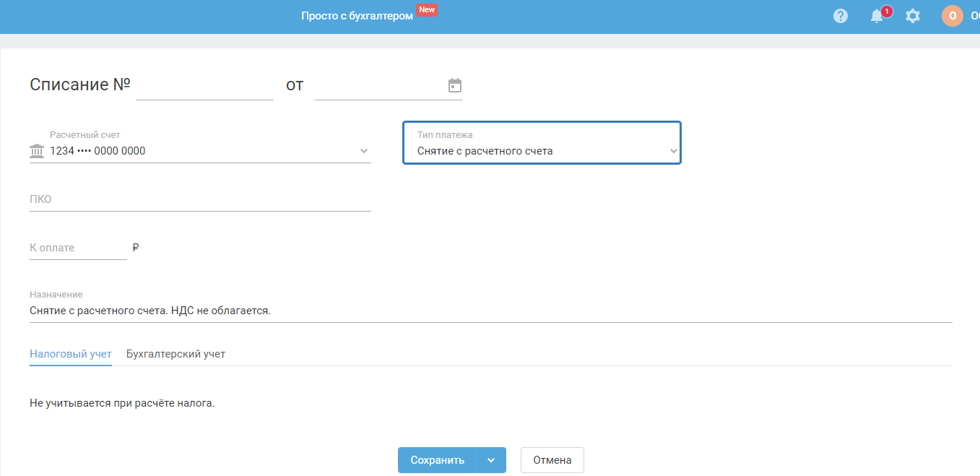Click the ПКО input field
This screenshot has width=980, height=476.
[x=200, y=199]
